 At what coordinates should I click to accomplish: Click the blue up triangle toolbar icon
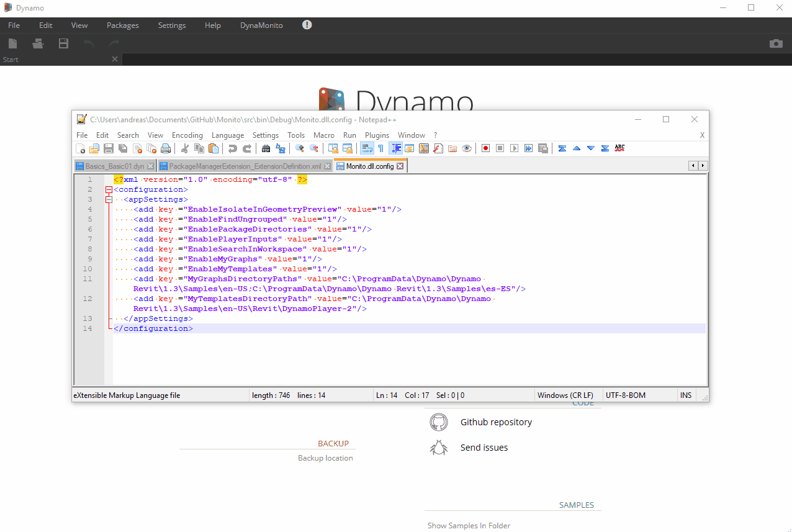click(577, 148)
